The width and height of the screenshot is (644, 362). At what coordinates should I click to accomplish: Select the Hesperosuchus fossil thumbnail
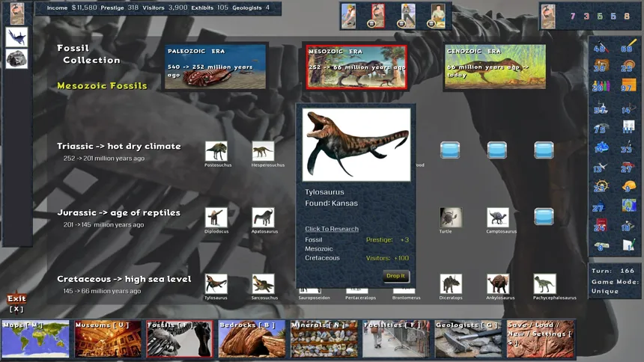click(x=263, y=151)
